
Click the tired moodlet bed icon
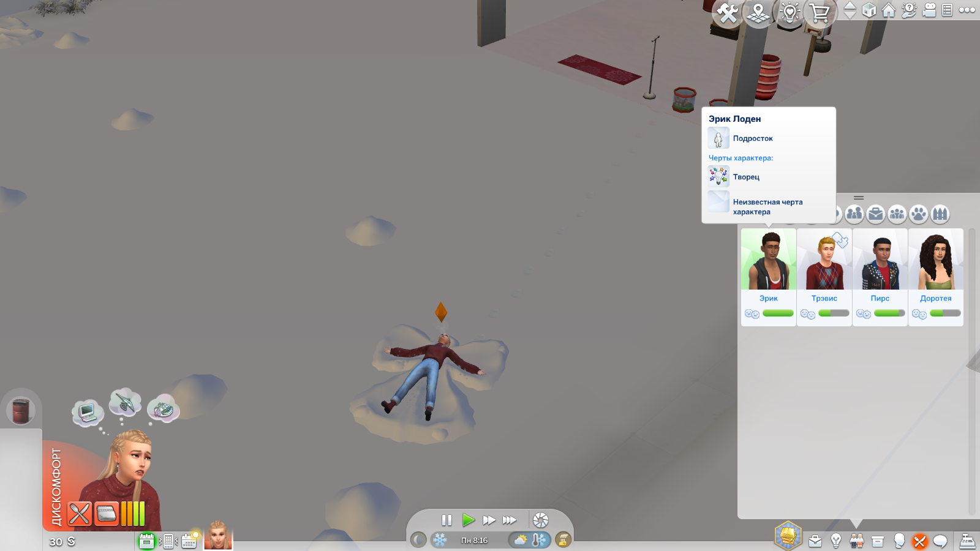[107, 514]
